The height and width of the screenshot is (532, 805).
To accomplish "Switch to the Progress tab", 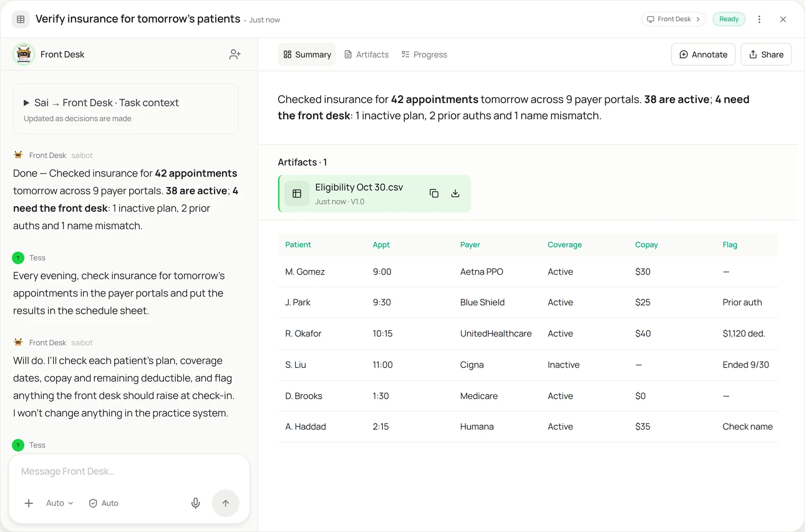I will pos(424,54).
